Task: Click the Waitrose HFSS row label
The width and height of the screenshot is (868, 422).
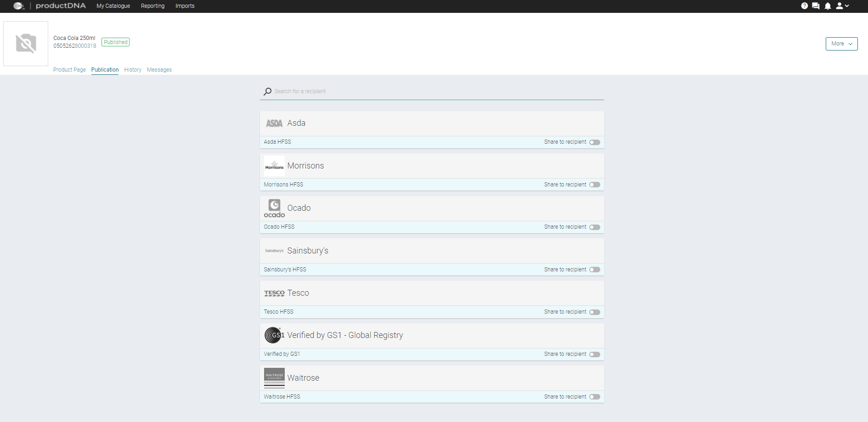Action: pos(282,397)
